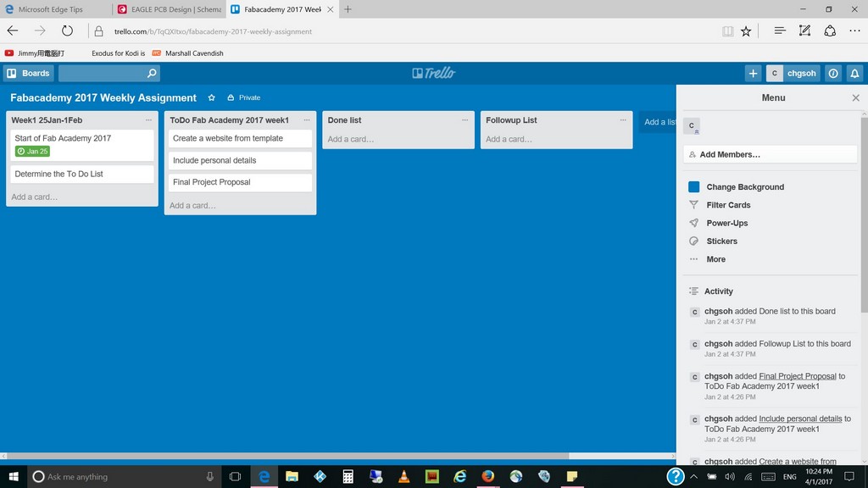The image size is (868, 488).
Task: Open the chgsoh account menu
Action: (793, 73)
